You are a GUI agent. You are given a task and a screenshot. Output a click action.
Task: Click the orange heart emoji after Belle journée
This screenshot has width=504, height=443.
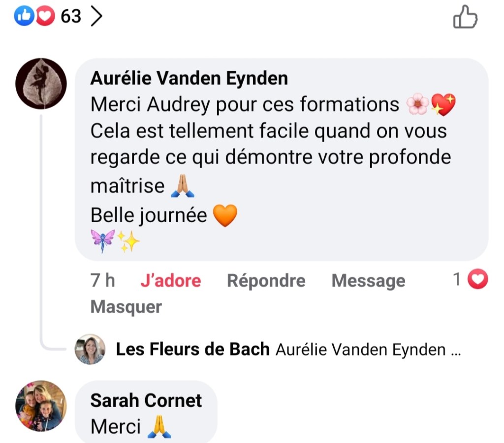point(225,215)
